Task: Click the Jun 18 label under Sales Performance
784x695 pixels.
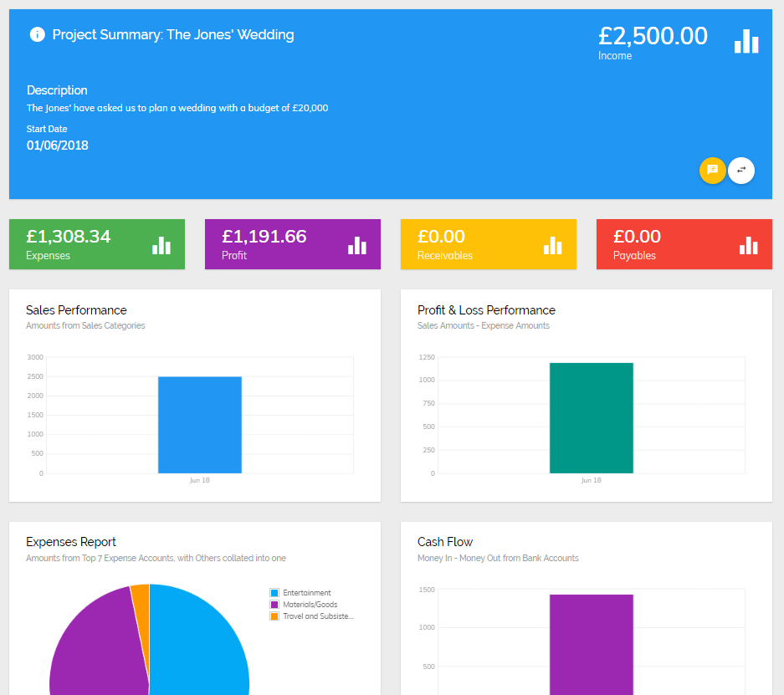Action: coord(199,480)
